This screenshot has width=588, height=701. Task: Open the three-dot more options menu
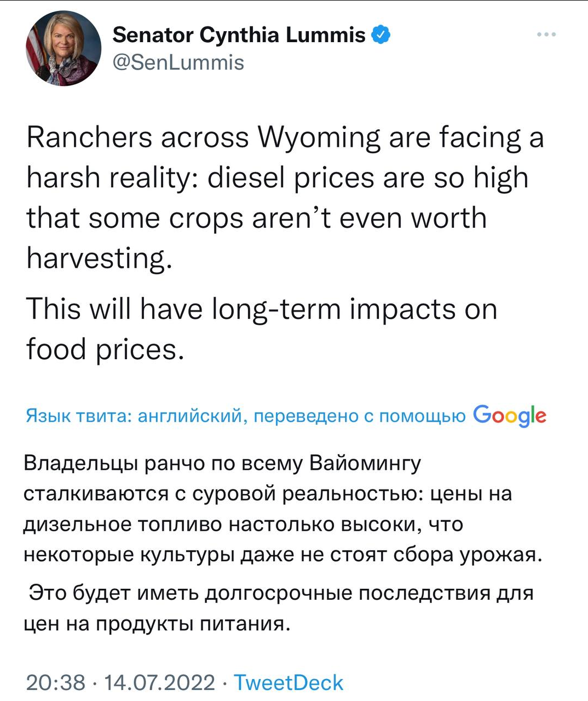[546, 35]
